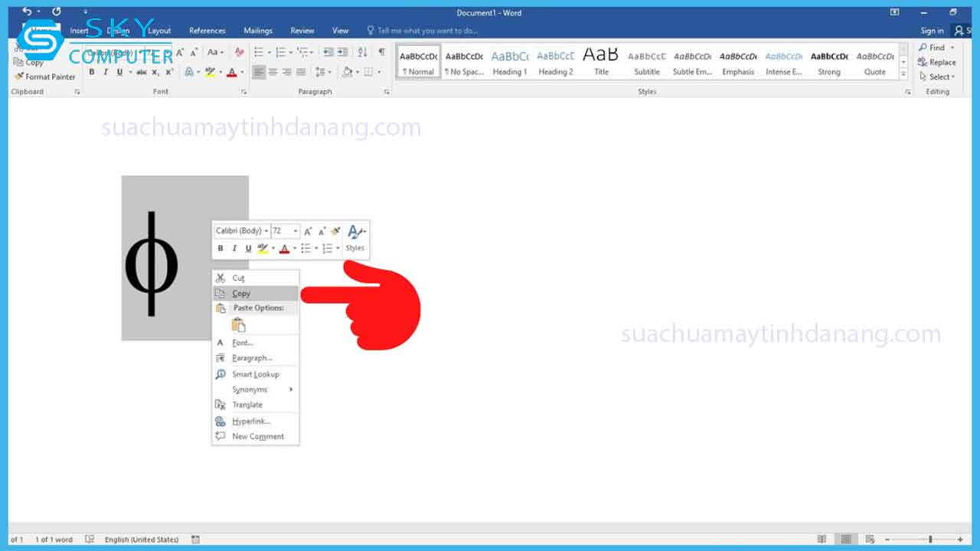980x551 pixels.
Task: Toggle Show/Hide paragraph marks icon
Action: click(x=381, y=52)
